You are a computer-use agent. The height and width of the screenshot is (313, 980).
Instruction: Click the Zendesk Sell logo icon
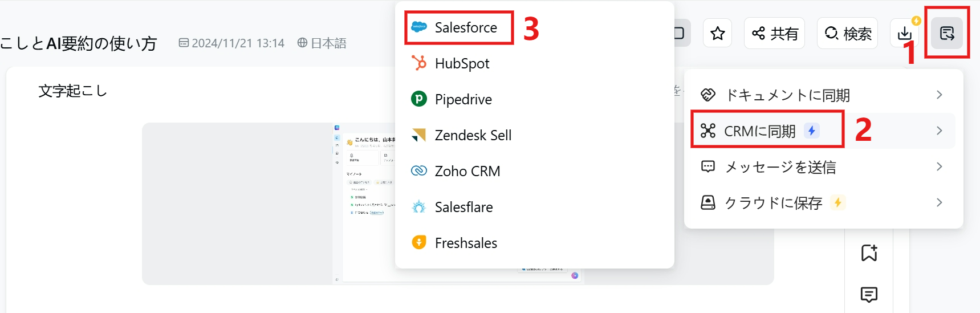[419, 135]
